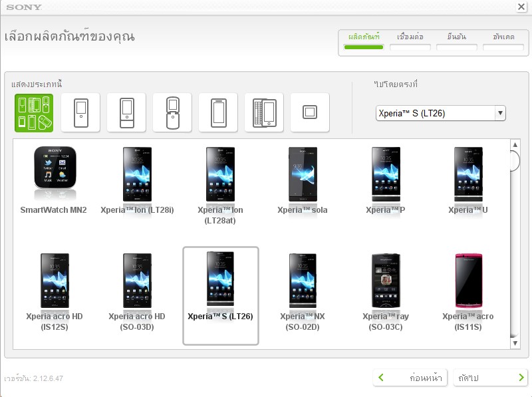Click the ก่อนหน้า previous button
This screenshot has height=397, width=532.
(410, 378)
